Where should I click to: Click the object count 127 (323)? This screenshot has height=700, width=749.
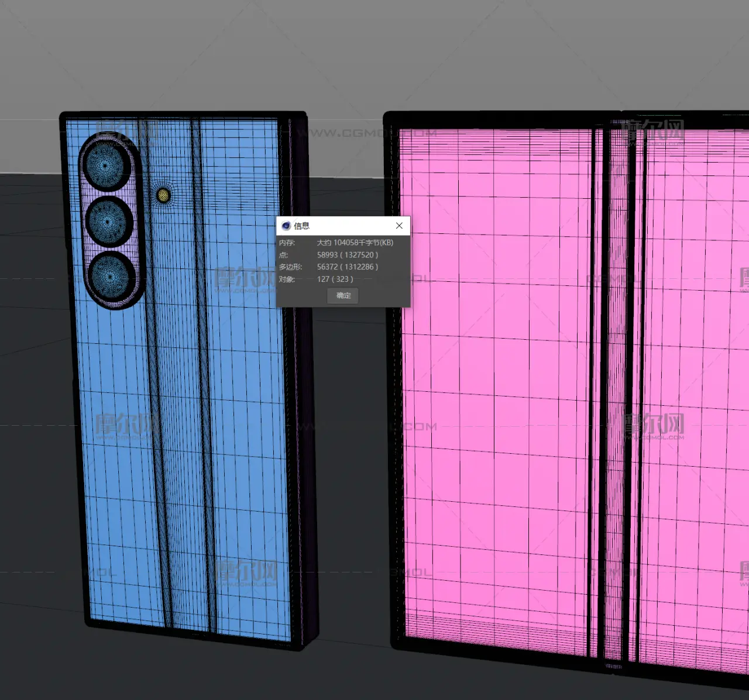[x=335, y=279]
